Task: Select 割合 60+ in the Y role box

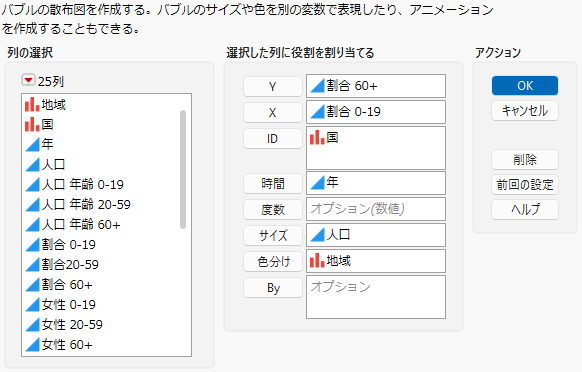Action: 352,86
